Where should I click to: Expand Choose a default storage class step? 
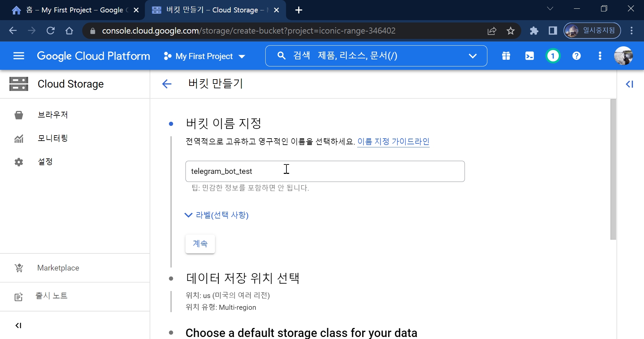(301, 333)
